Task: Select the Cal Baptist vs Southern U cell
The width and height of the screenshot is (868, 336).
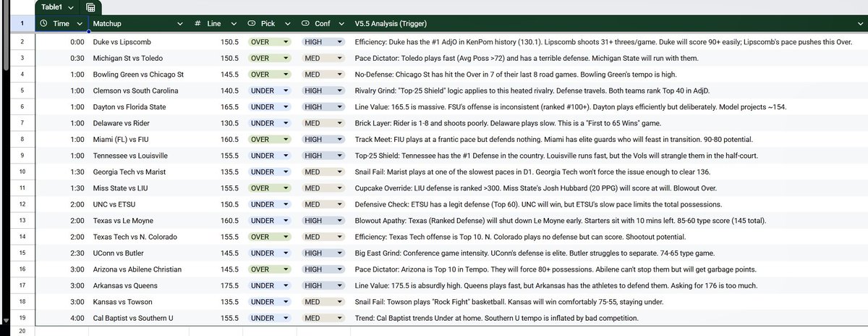Action: tap(139, 318)
